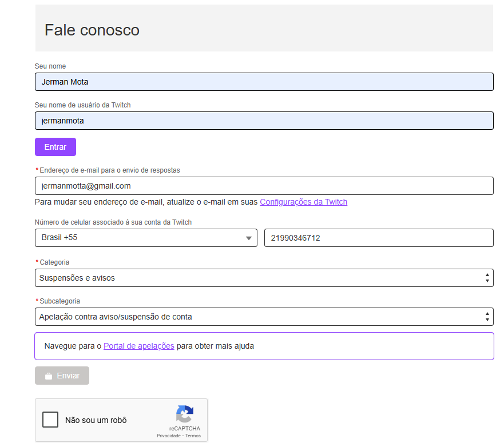This screenshot has height=443, width=504.
Task: Click the 'Número de celular associado' label
Action: [113, 222]
